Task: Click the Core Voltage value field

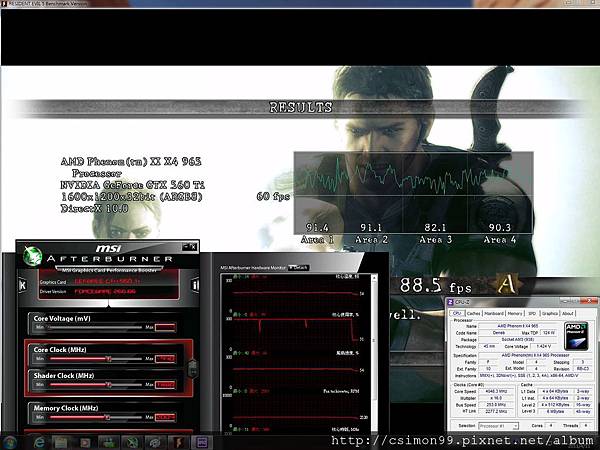Action: coord(165,327)
